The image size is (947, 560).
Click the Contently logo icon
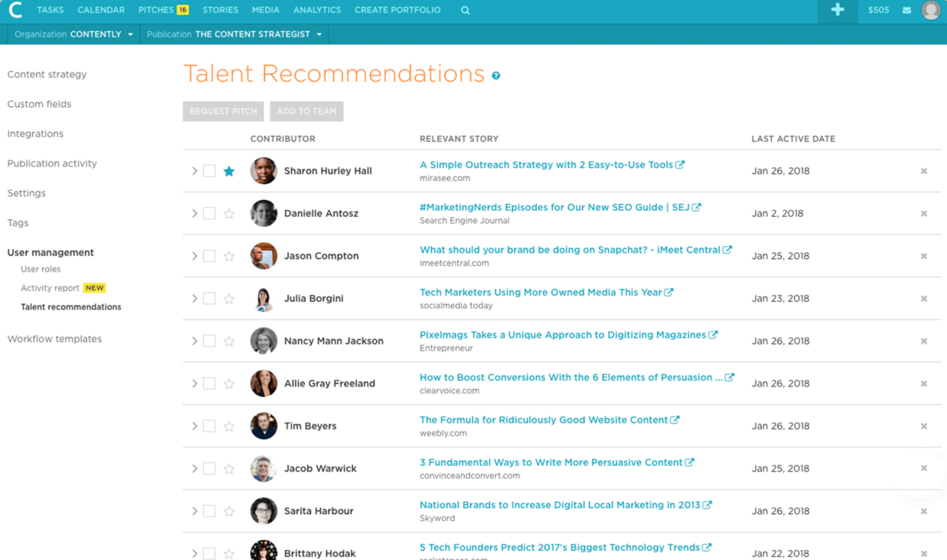click(15, 10)
